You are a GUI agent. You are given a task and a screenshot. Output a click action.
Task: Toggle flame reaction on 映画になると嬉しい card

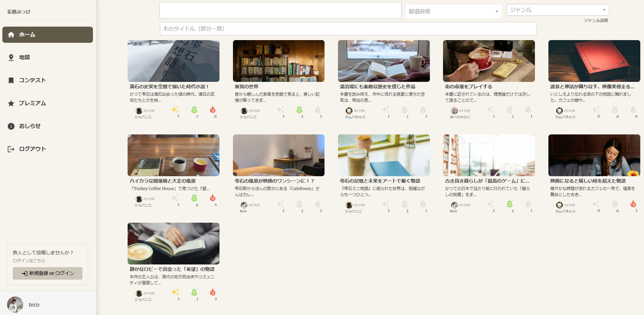[x=633, y=204]
